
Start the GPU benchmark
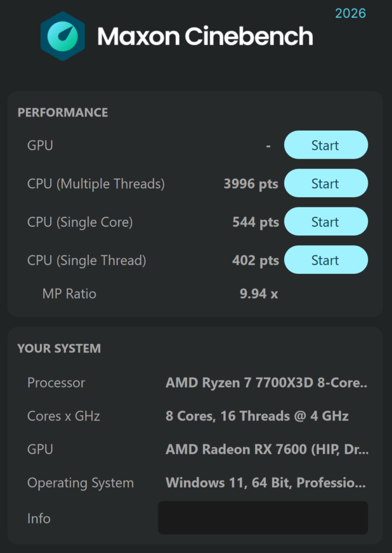[x=326, y=145]
